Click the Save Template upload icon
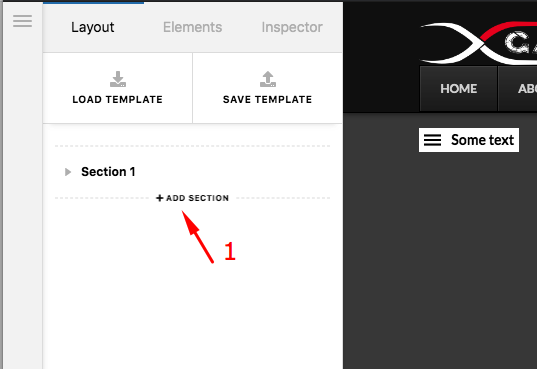 click(x=268, y=79)
